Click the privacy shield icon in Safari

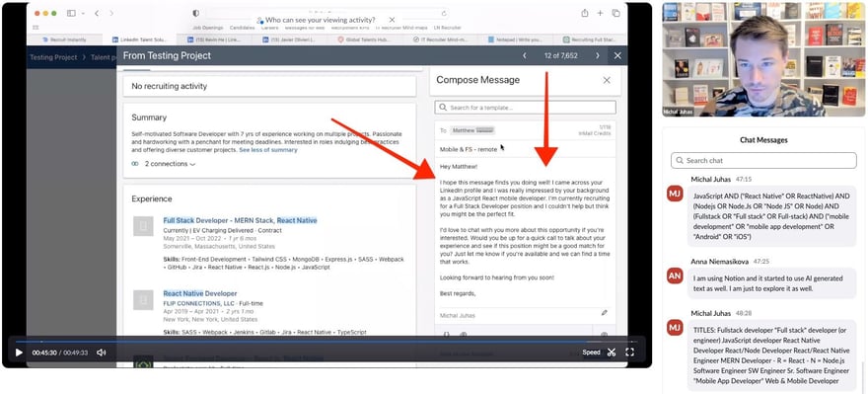[196, 13]
